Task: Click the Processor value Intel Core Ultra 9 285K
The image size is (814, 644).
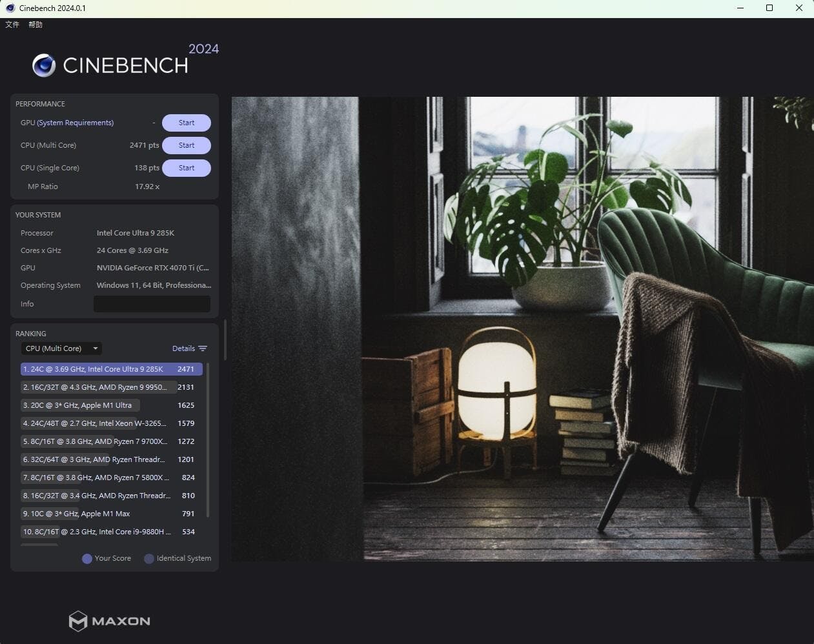Action: 136,233
